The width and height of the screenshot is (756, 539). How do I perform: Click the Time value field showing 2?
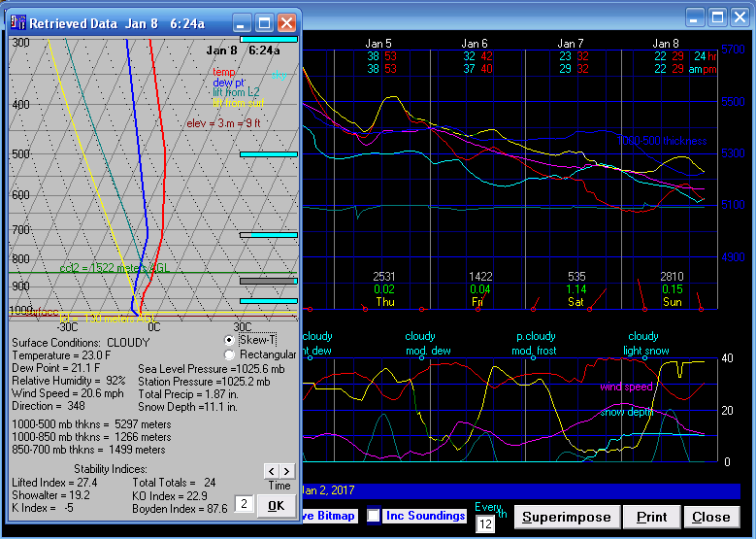[x=246, y=504]
